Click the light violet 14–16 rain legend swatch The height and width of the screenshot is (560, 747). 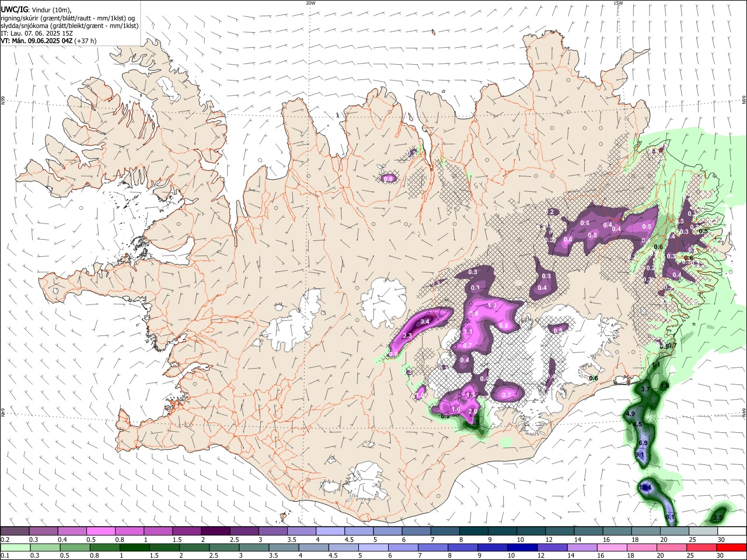click(x=582, y=548)
